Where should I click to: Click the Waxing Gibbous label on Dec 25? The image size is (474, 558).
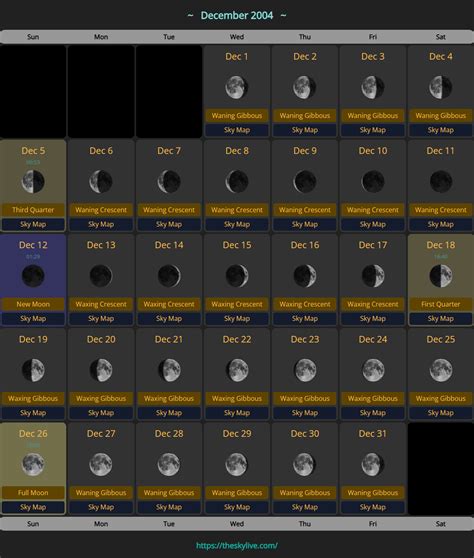pos(441,399)
